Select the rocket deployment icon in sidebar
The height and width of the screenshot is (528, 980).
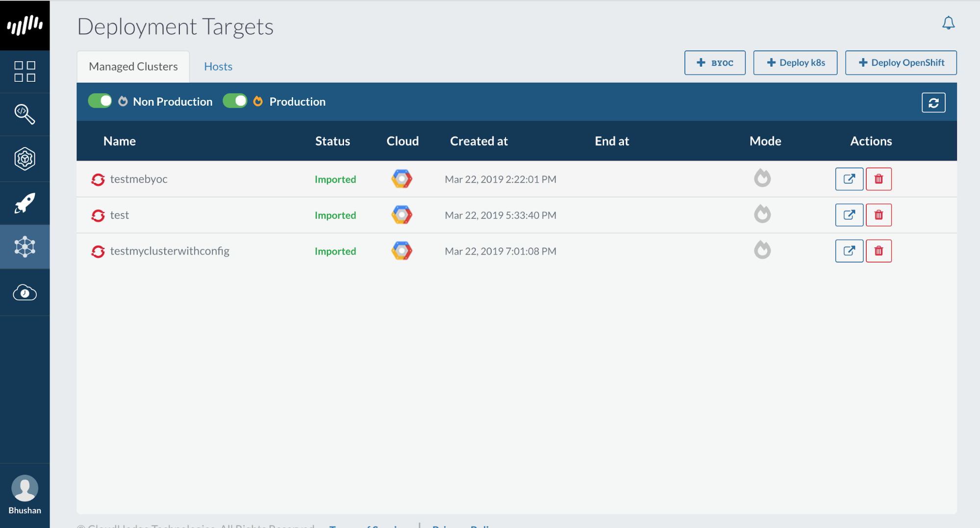(25, 202)
